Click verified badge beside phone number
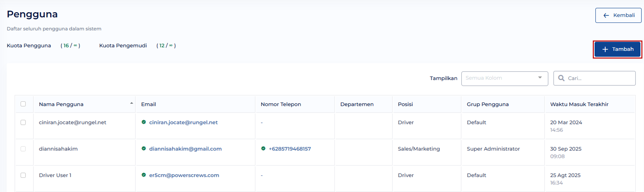644x192 pixels. coord(263,149)
